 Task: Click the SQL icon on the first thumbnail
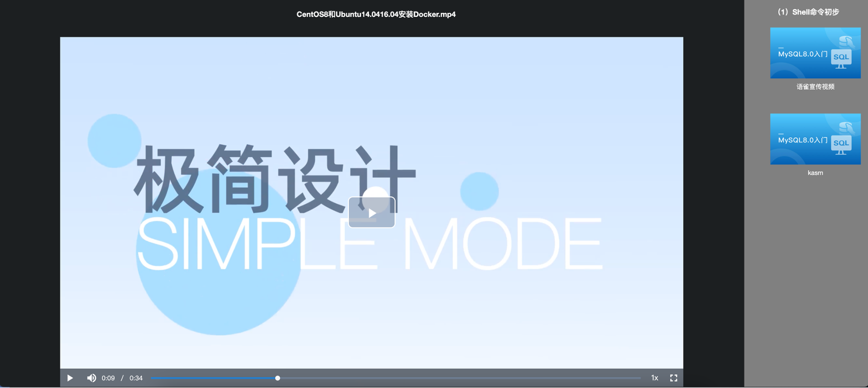click(841, 57)
